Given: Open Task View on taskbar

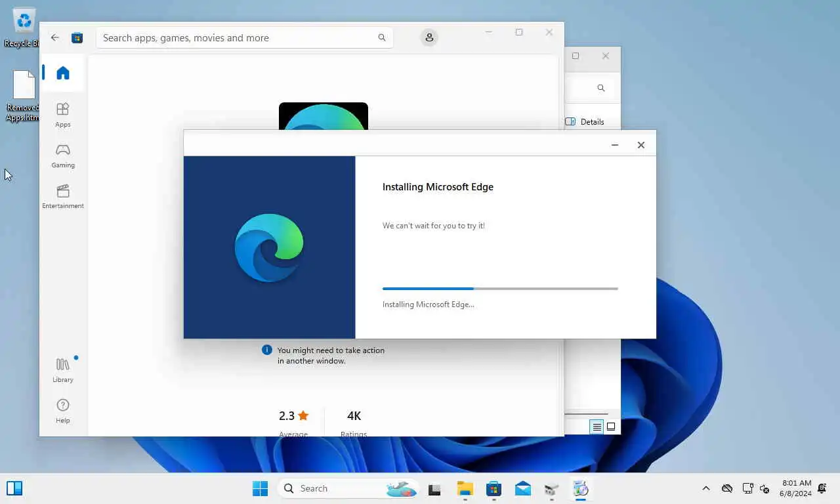Looking at the screenshot, I should coord(434,489).
